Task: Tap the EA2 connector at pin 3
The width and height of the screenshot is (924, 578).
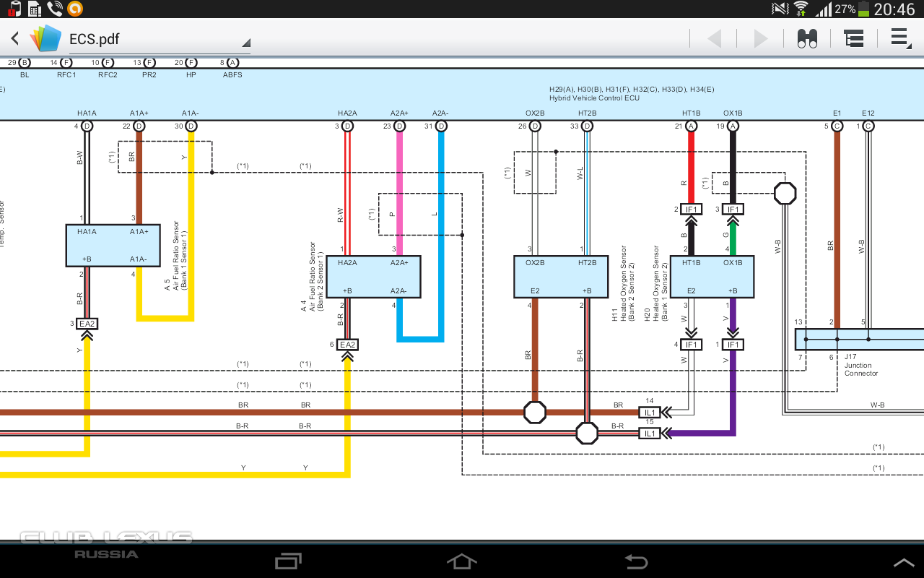Action: click(87, 324)
